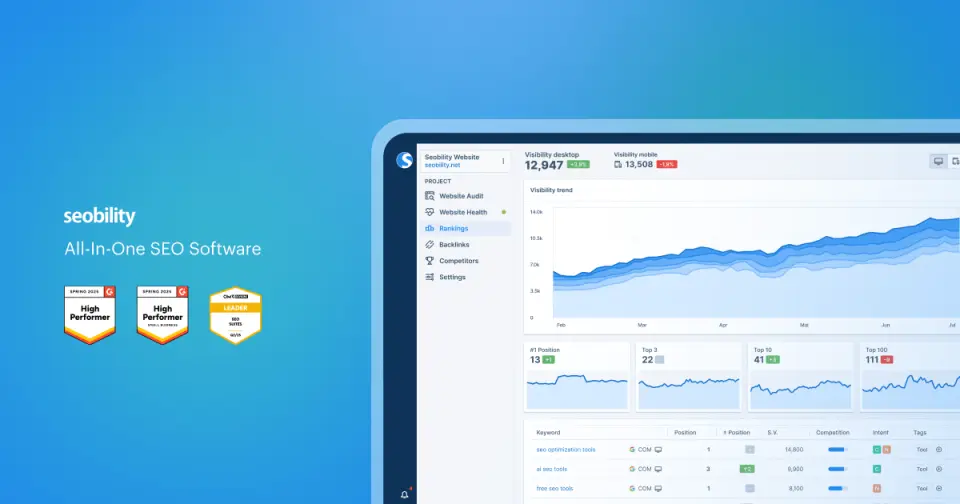
Task: Click the Seobility S logo in the dashboard sidebar
Action: coord(404,160)
